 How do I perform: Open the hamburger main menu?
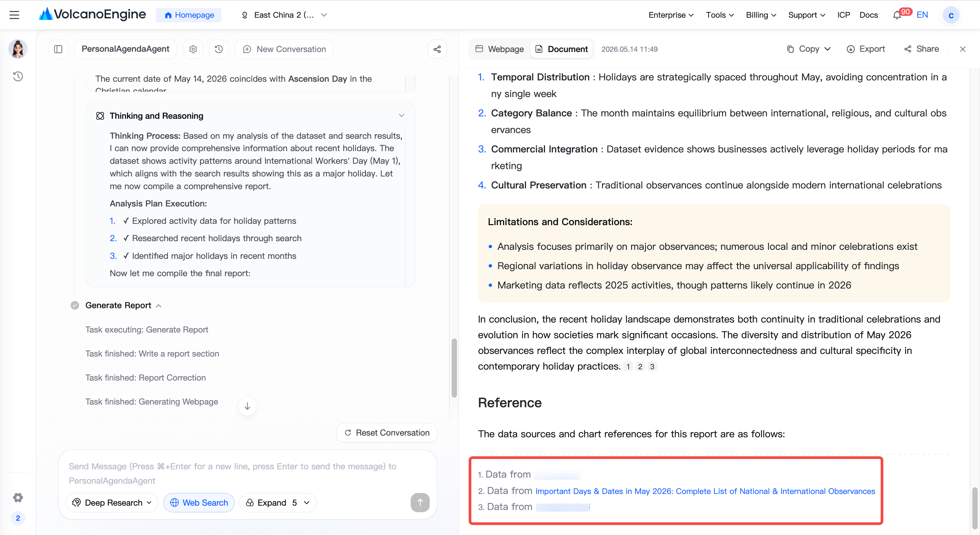pyautogui.click(x=14, y=15)
